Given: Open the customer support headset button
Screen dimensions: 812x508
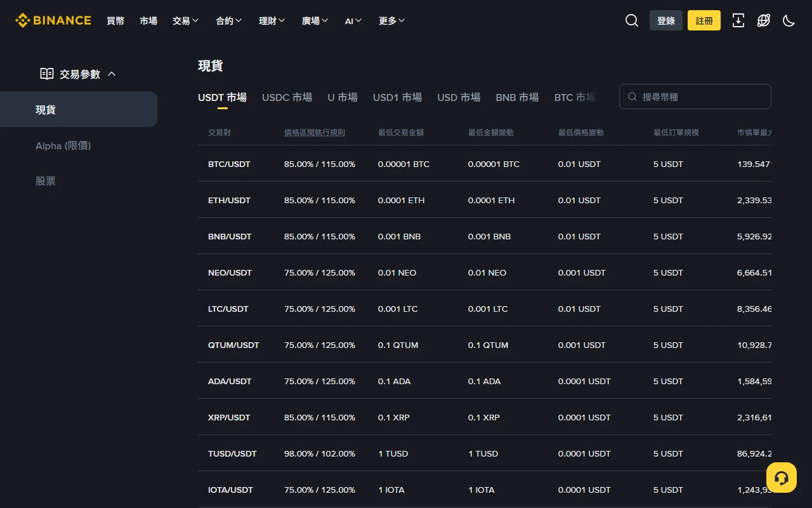Looking at the screenshot, I should tap(782, 478).
